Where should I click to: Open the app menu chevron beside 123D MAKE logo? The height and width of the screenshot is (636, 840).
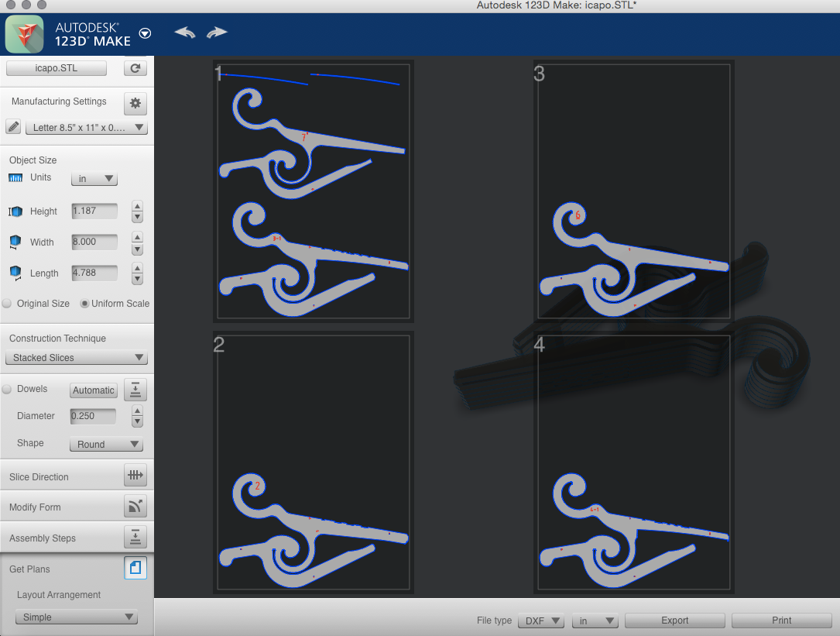(145, 33)
